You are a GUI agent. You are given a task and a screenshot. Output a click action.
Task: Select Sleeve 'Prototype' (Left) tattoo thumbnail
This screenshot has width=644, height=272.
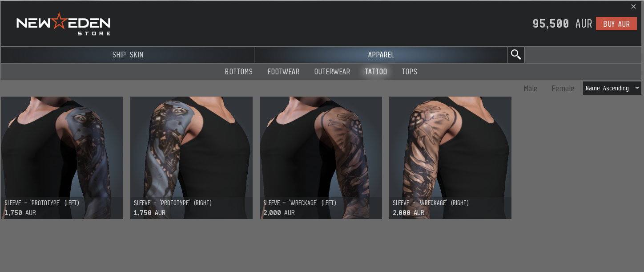tap(62, 158)
